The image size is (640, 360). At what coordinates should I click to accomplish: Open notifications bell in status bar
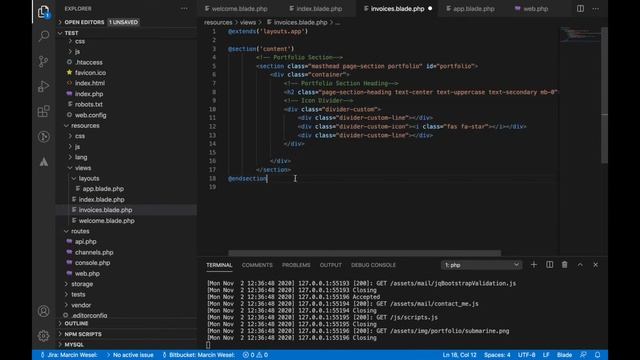(x=598, y=355)
